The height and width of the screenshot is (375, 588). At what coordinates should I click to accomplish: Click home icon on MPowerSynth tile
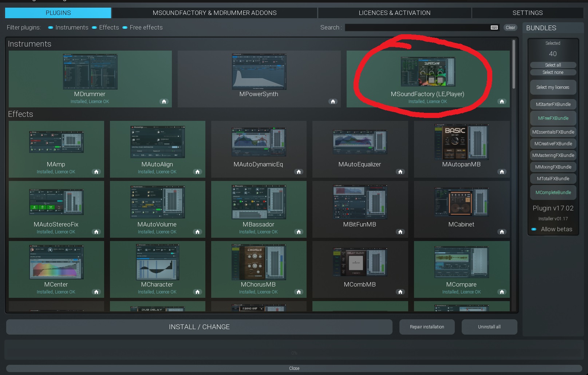click(333, 102)
